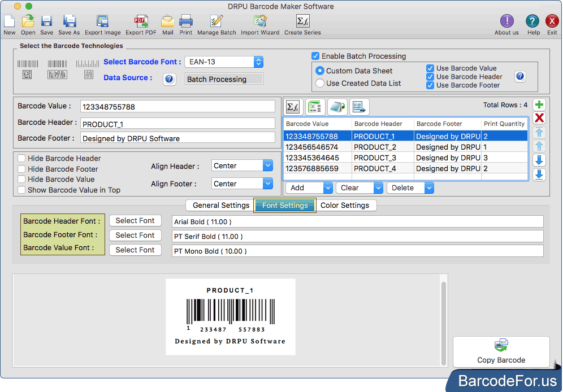Image resolution: width=563 pixels, height=392 pixels.
Task: Toggle the Enable Batch Processing checkbox
Action: click(x=315, y=56)
